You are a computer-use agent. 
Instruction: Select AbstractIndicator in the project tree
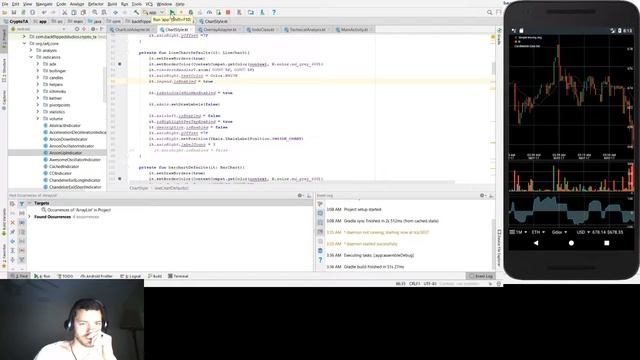pyautogui.click(x=65, y=125)
